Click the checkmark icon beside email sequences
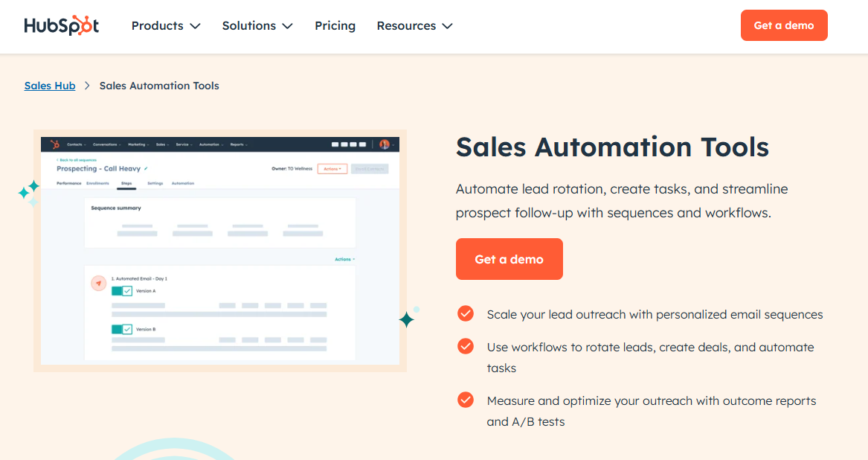Screen dimensions: 868x460 (466, 313)
